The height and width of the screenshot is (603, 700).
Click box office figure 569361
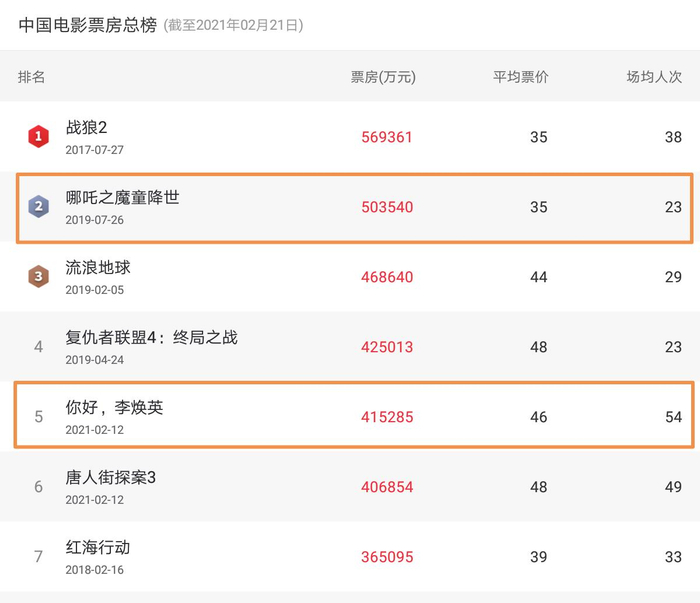click(387, 137)
